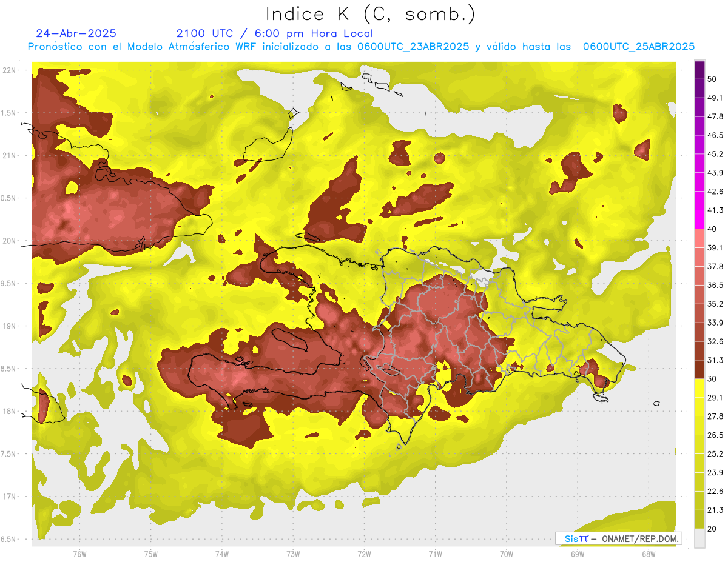Click the colorbar value "37.8"
This screenshot has height=562, width=728.
[x=715, y=266]
